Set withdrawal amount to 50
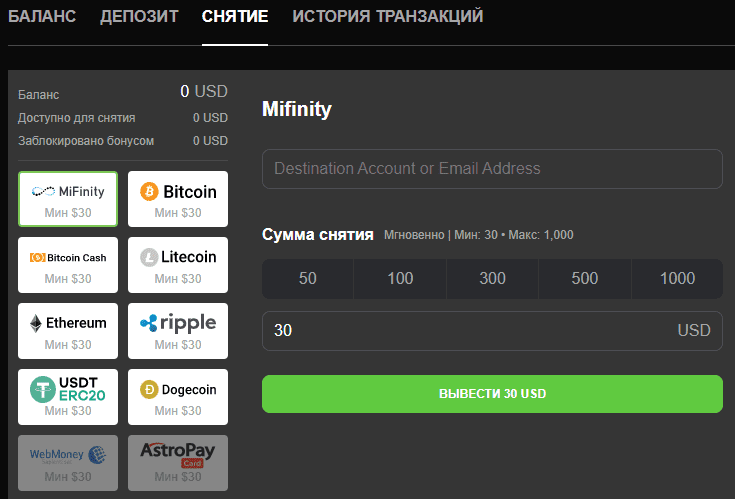 (308, 279)
